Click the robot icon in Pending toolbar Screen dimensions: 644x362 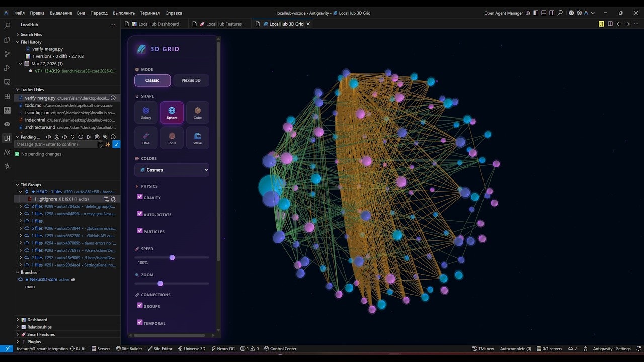click(x=97, y=137)
